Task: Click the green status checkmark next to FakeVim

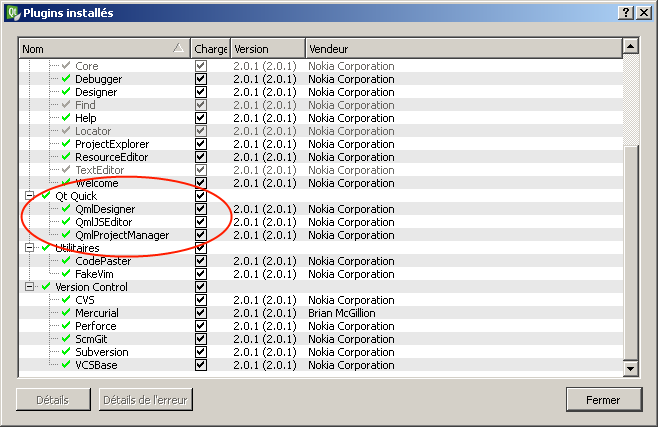Action: [66, 274]
